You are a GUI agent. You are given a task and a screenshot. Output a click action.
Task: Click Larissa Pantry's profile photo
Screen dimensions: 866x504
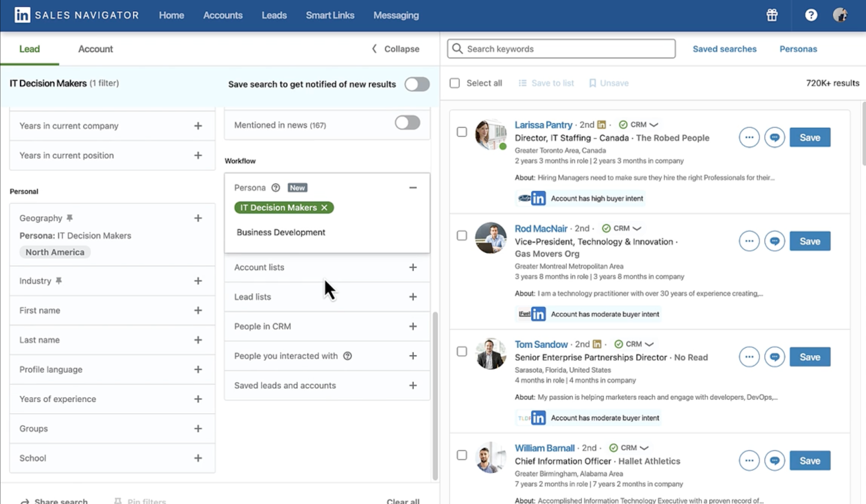pos(490,135)
